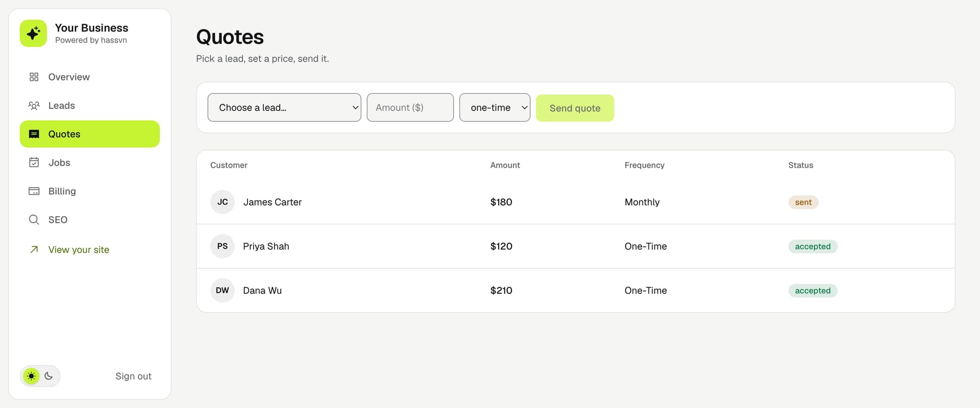Click the Frequency column header
The image size is (980, 408).
(644, 165)
